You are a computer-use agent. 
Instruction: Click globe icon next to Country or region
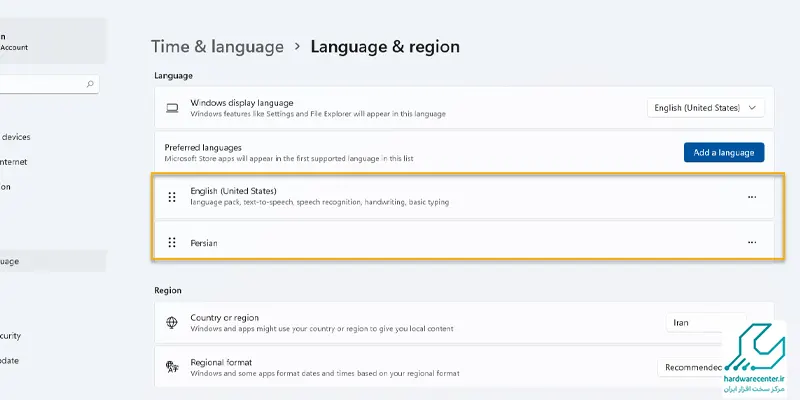click(172, 322)
